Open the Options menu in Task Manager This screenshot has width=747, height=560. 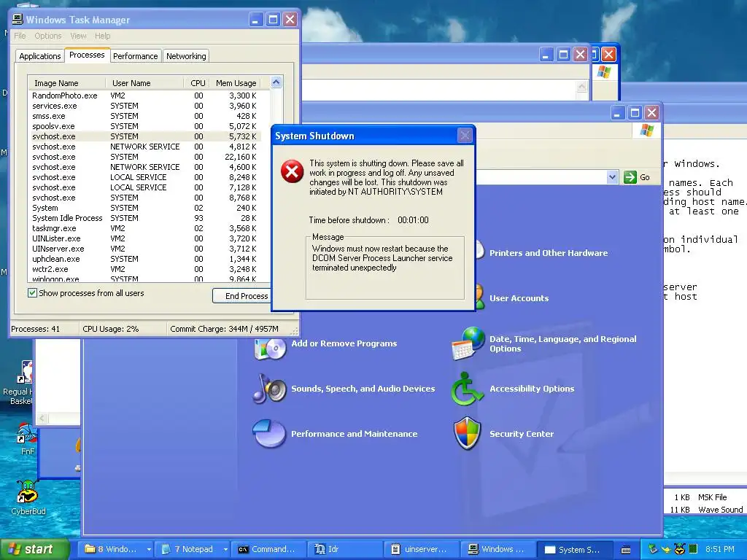point(47,36)
